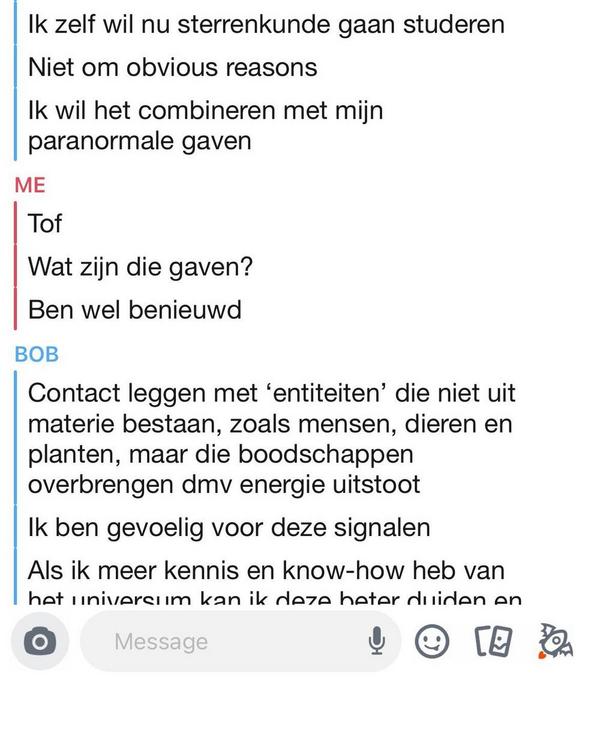Open the camera from the message bar
This screenshot has height=734, width=600.
point(39,641)
